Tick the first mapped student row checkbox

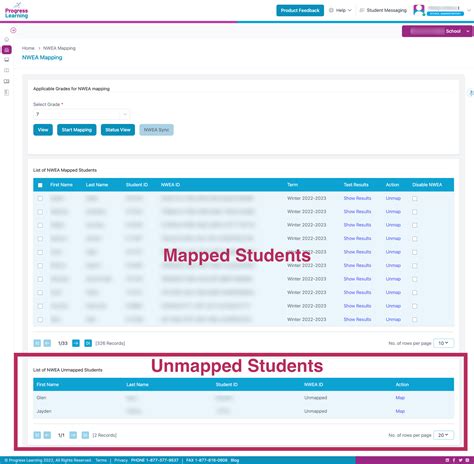click(40, 198)
